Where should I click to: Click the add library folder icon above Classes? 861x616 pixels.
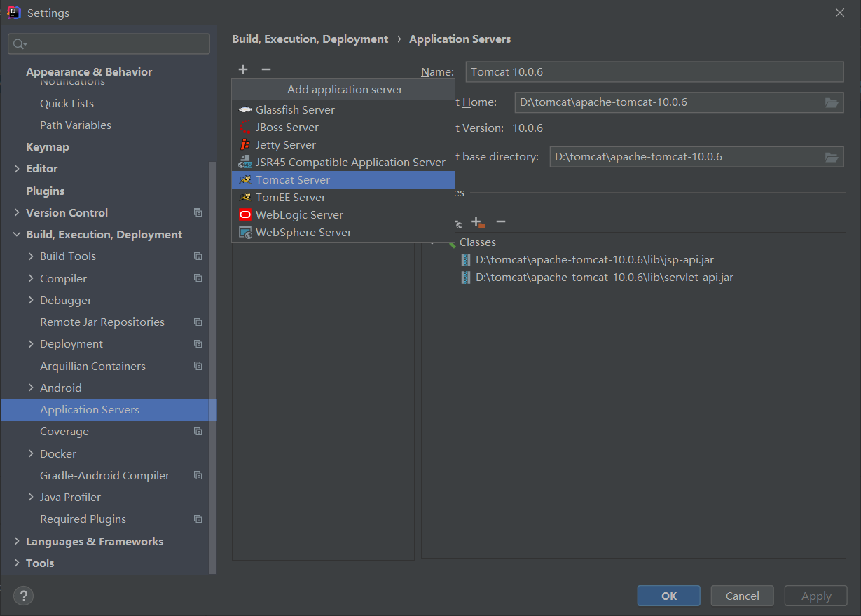pos(478,222)
